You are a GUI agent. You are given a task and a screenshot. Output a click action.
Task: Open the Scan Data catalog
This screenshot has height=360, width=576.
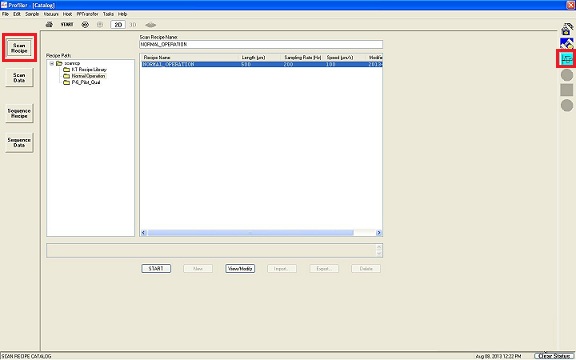point(19,78)
